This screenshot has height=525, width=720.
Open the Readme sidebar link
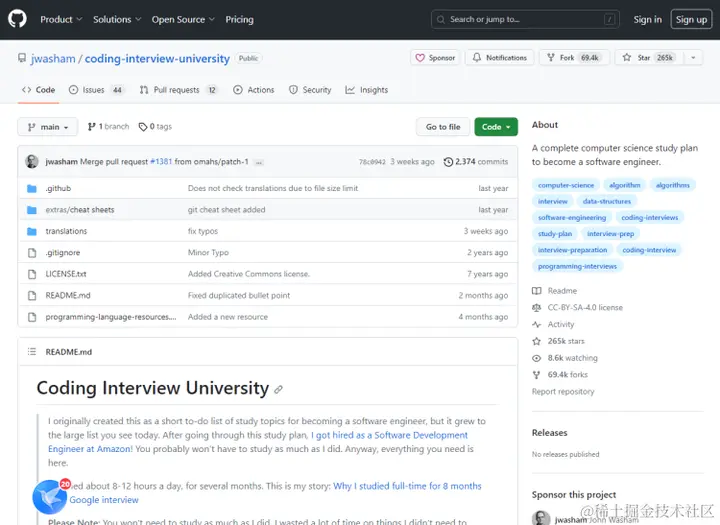coord(555,291)
